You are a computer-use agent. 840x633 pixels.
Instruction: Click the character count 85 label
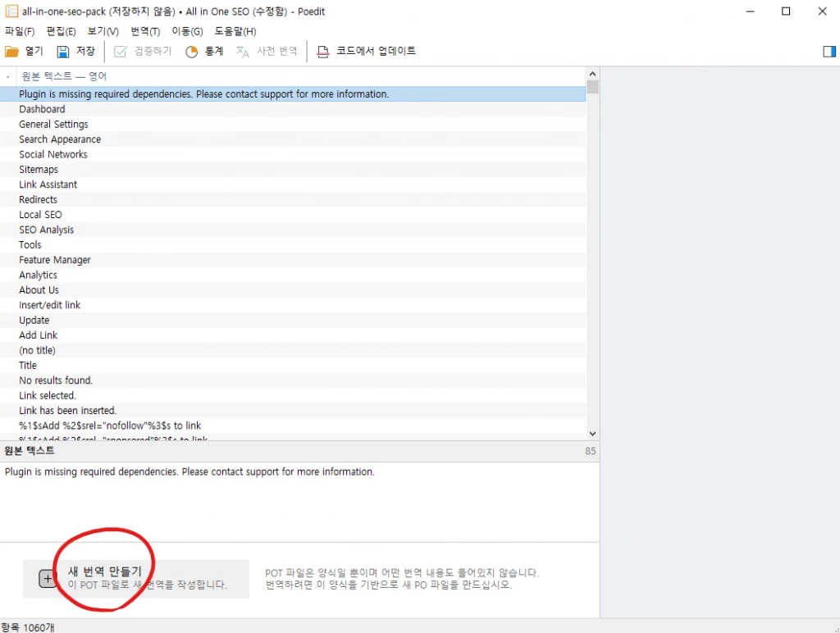591,451
